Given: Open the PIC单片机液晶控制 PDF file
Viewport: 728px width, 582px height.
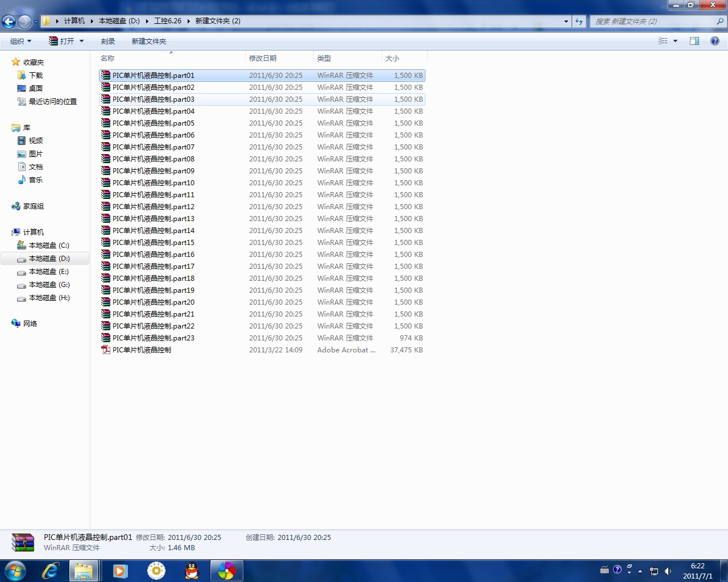Looking at the screenshot, I should (142, 350).
